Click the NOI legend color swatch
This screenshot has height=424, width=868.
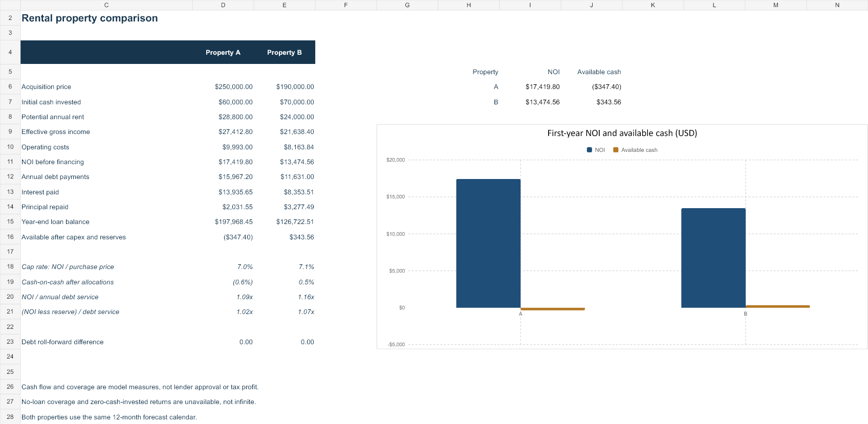(590, 150)
